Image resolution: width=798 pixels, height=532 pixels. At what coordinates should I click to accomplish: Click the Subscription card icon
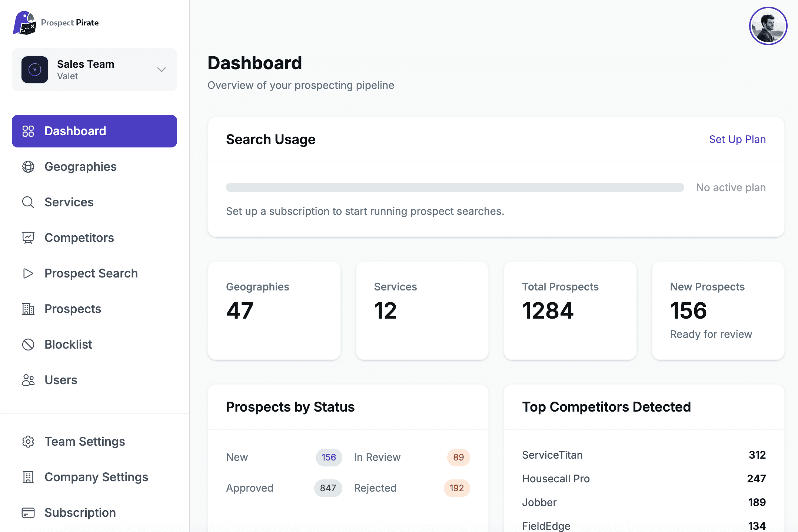[28, 513]
